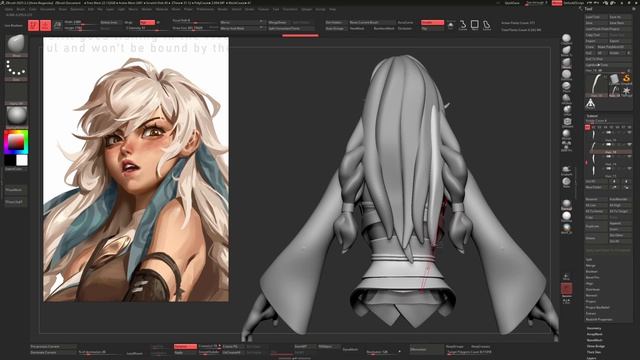
Task: Toggle the red Dynamic button in toolbar
Action: tap(432, 22)
